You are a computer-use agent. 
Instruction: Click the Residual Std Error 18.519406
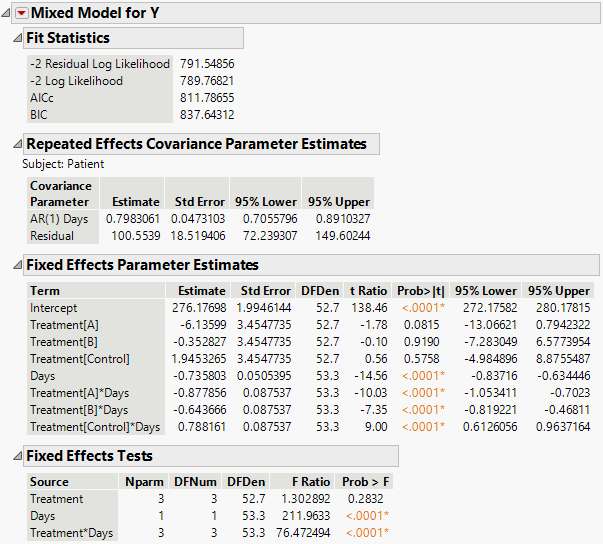pos(198,236)
